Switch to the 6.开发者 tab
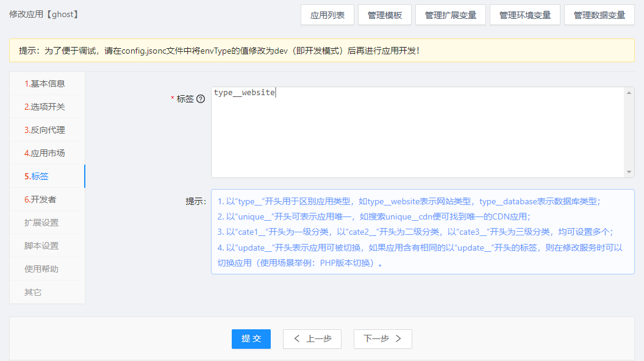 click(40, 199)
